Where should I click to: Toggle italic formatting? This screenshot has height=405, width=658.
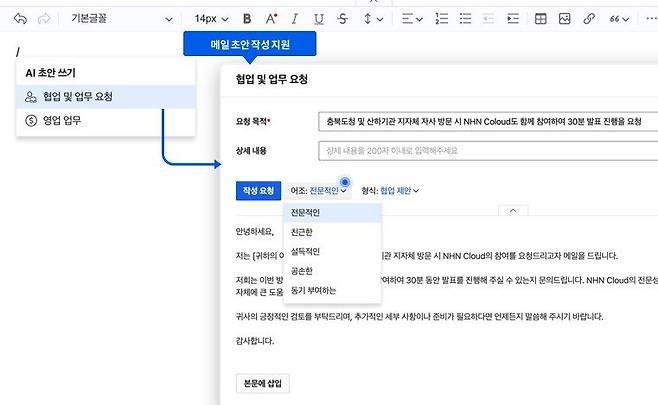click(295, 19)
